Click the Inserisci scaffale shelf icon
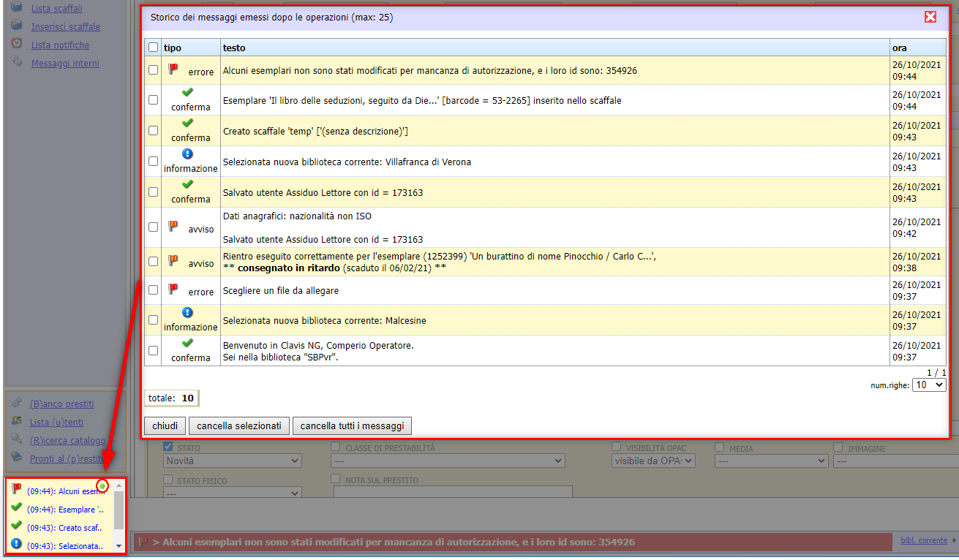The width and height of the screenshot is (959, 560). pyautogui.click(x=17, y=26)
